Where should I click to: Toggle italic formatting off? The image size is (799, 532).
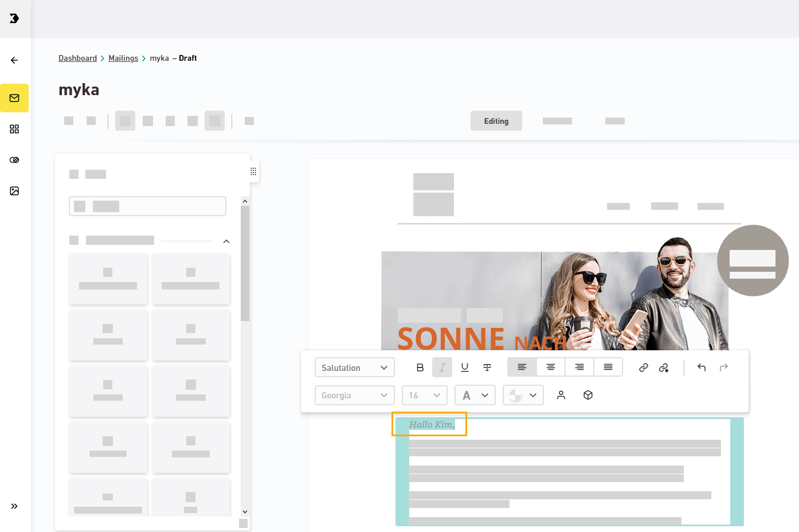pyautogui.click(x=442, y=367)
